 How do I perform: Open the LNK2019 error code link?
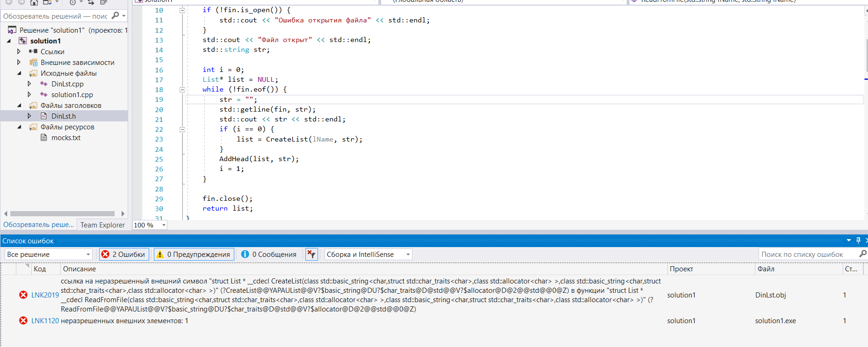pos(45,295)
